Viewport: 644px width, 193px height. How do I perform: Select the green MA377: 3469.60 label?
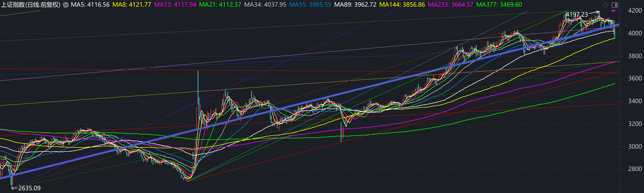[499, 5]
